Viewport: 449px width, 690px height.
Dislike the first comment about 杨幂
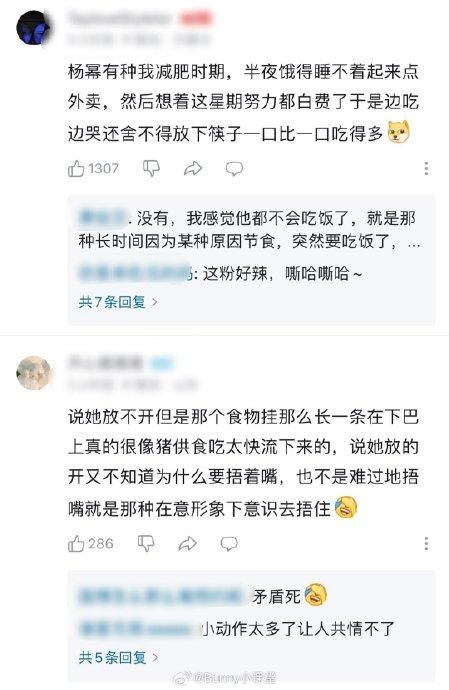coord(151,169)
